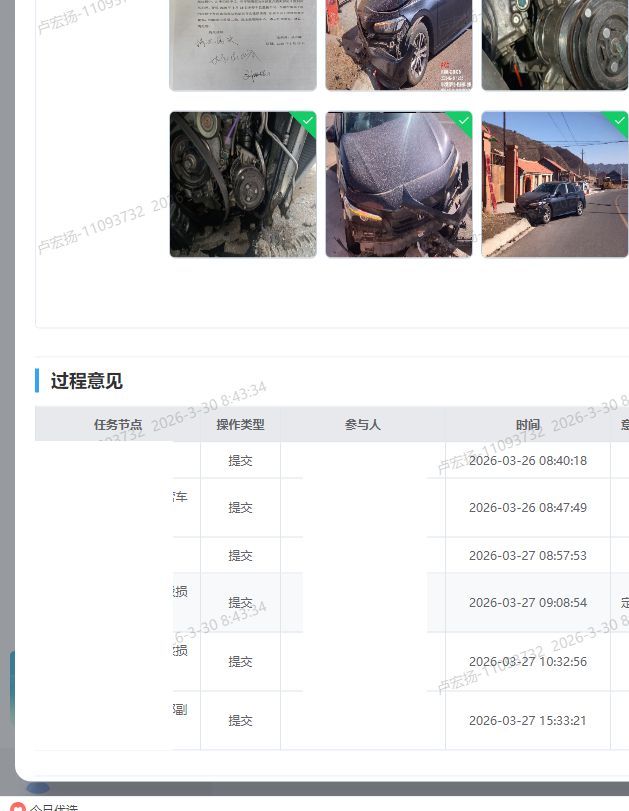The image size is (629, 811).
Task: Select the row timed 2026-03-27 08:57:53
Action: coord(527,556)
